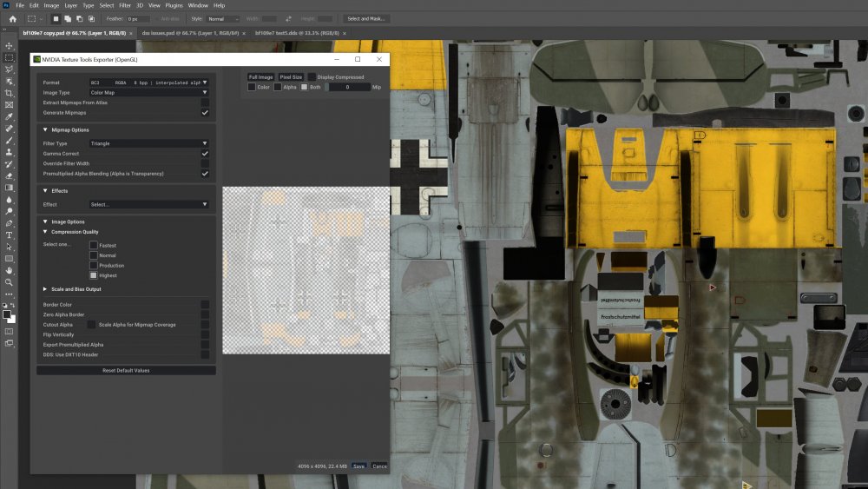This screenshot has height=489, width=868.
Task: Choose the Hand tool
Action: point(10,270)
